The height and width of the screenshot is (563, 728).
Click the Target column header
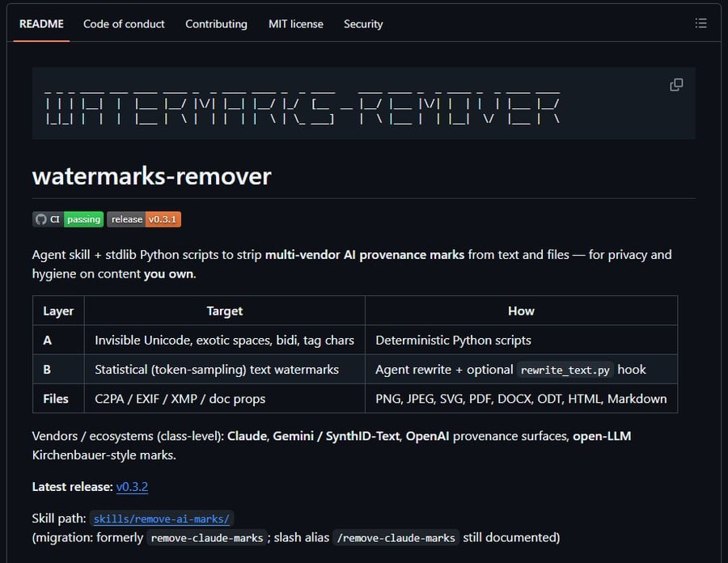click(225, 311)
